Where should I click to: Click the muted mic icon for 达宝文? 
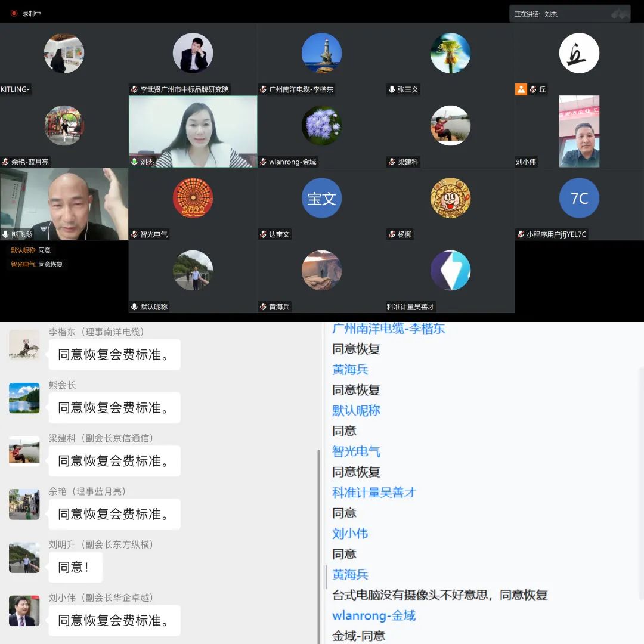[263, 234]
